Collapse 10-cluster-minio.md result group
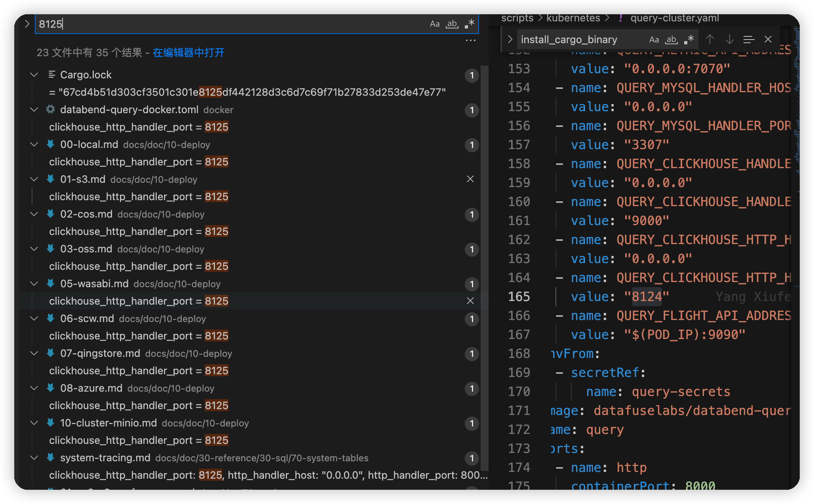This screenshot has height=504, width=814. pos(34,423)
